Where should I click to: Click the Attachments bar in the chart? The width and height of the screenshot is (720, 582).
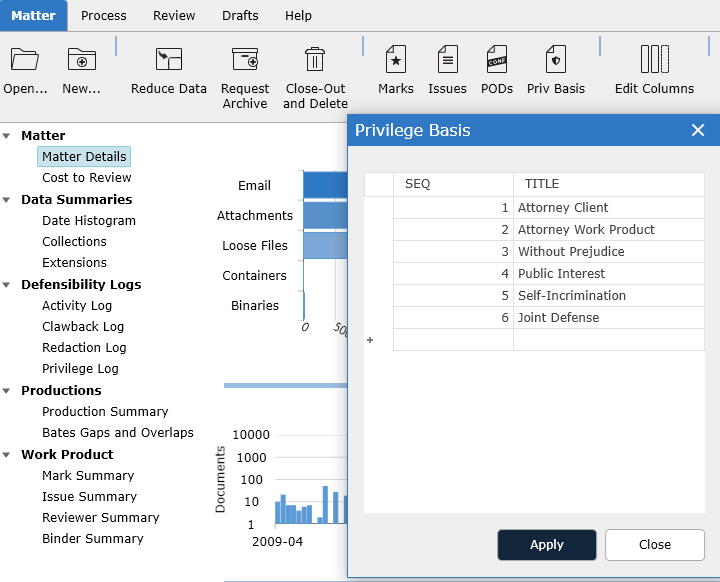325,215
